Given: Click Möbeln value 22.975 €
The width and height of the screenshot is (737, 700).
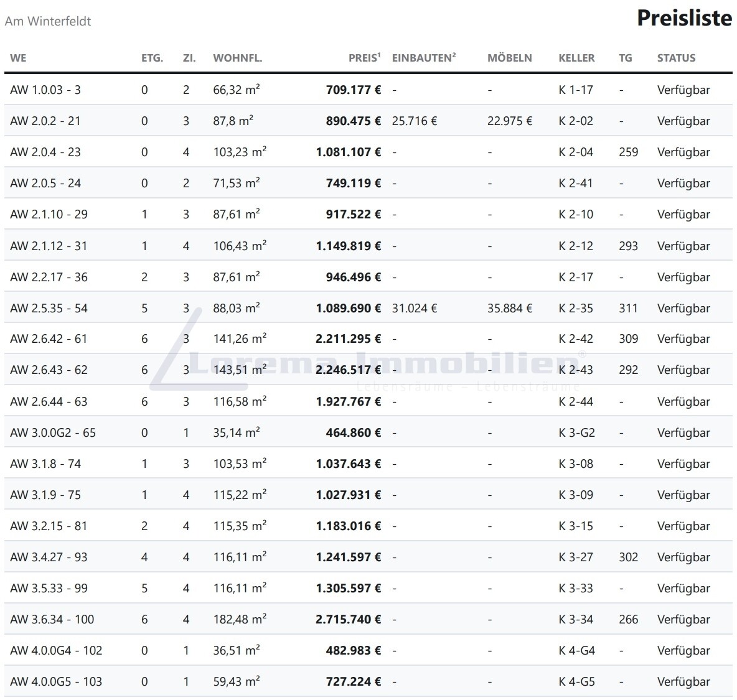Looking at the screenshot, I should (x=510, y=121).
